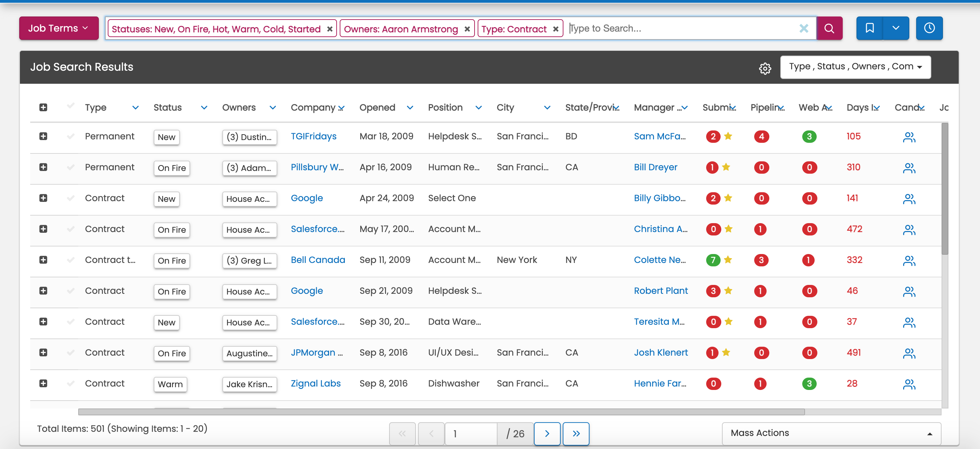
Task: Open the Type, Status, Owners columns dropdown
Action: (x=855, y=67)
